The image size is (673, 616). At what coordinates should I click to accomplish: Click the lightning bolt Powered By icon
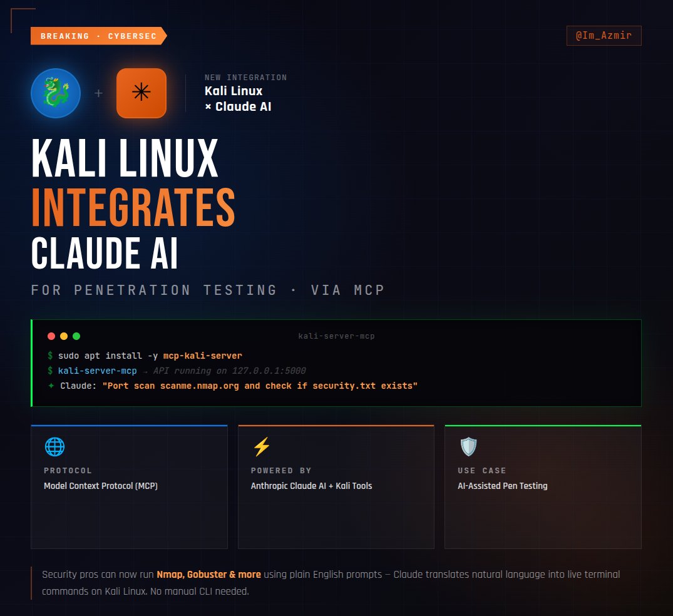coord(262,447)
